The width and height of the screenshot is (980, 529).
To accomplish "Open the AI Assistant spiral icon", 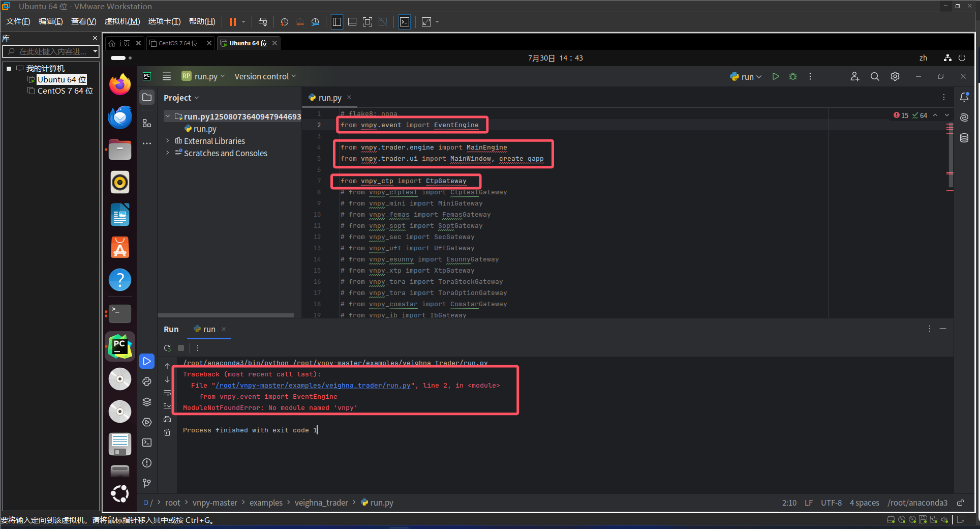I will [964, 117].
